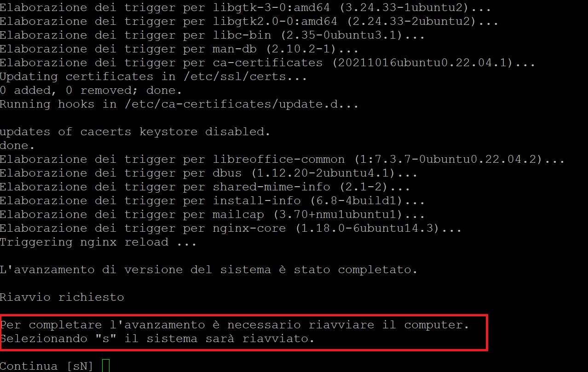Click the red-boxed reboot message

click(x=244, y=333)
